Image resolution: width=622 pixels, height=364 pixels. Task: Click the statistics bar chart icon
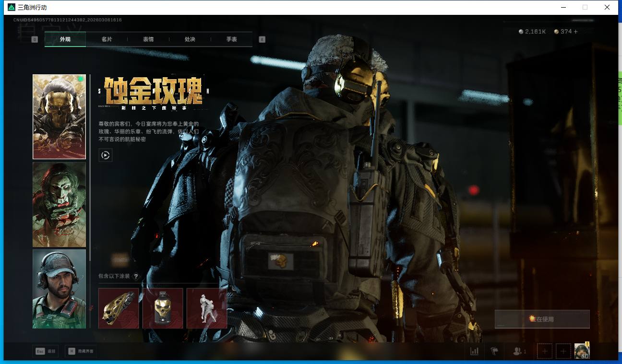474,351
